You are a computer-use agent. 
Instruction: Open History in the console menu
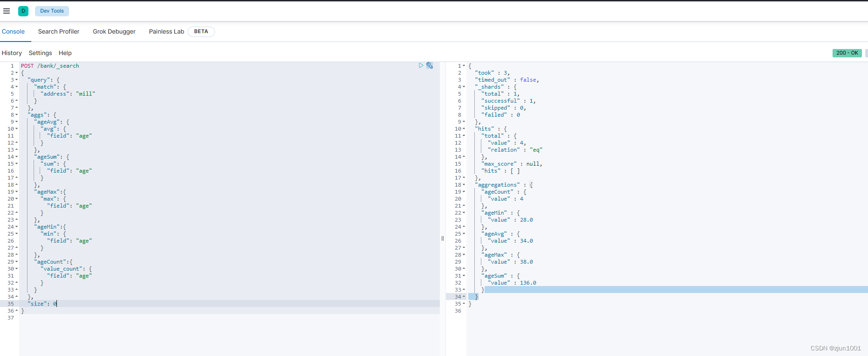click(x=12, y=53)
